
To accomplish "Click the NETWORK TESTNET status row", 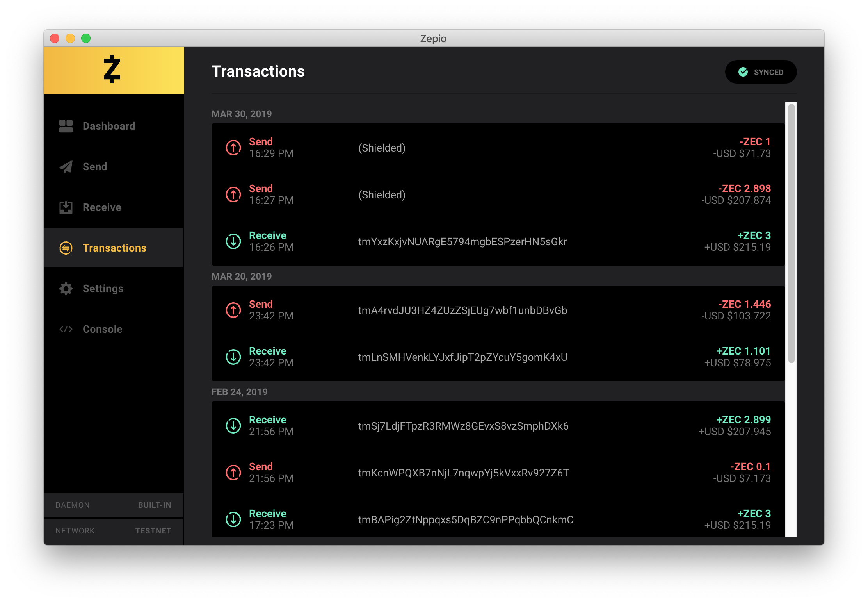I will [x=114, y=531].
